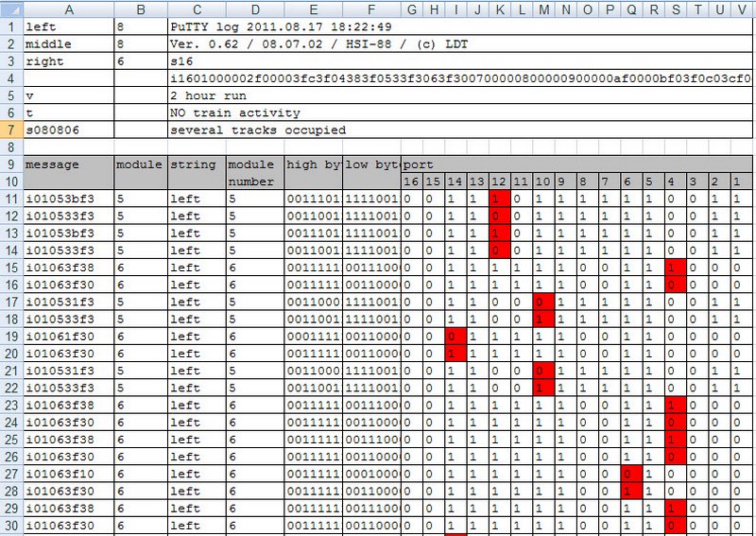Select the red cell in row 27
Screen dimensions: 756x536
click(628, 473)
